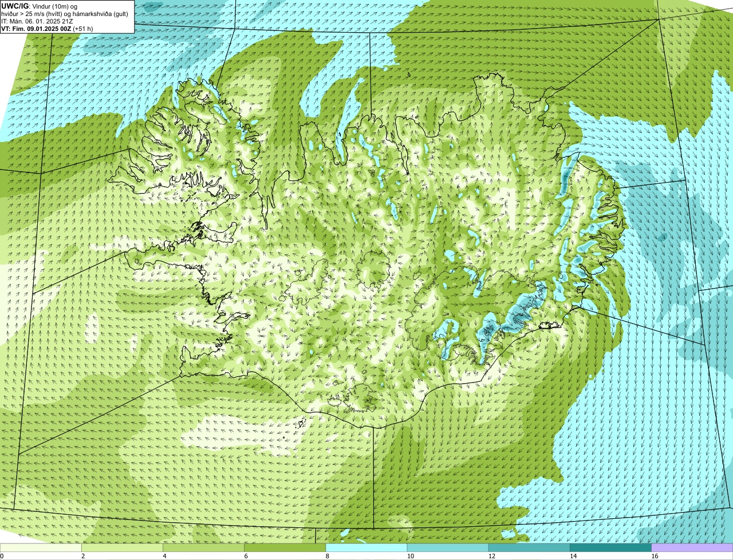Image resolution: width=733 pixels, height=560 pixels.
Task: Click the purple legend swatch above 16 m/s
Action: [692, 547]
